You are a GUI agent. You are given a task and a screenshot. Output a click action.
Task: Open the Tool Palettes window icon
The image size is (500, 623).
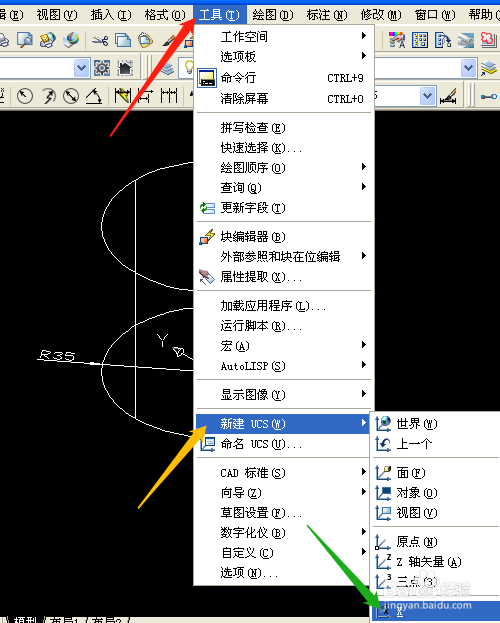pos(443,40)
